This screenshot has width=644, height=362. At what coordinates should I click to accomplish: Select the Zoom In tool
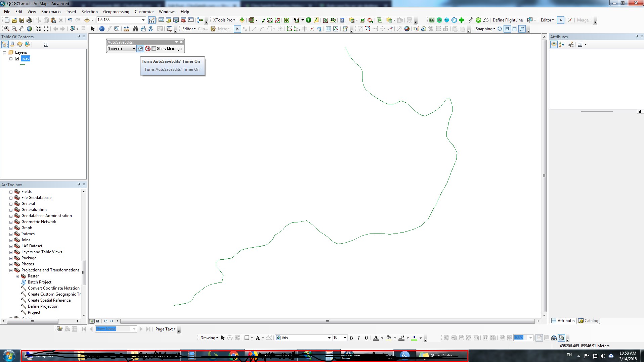[7, 29]
